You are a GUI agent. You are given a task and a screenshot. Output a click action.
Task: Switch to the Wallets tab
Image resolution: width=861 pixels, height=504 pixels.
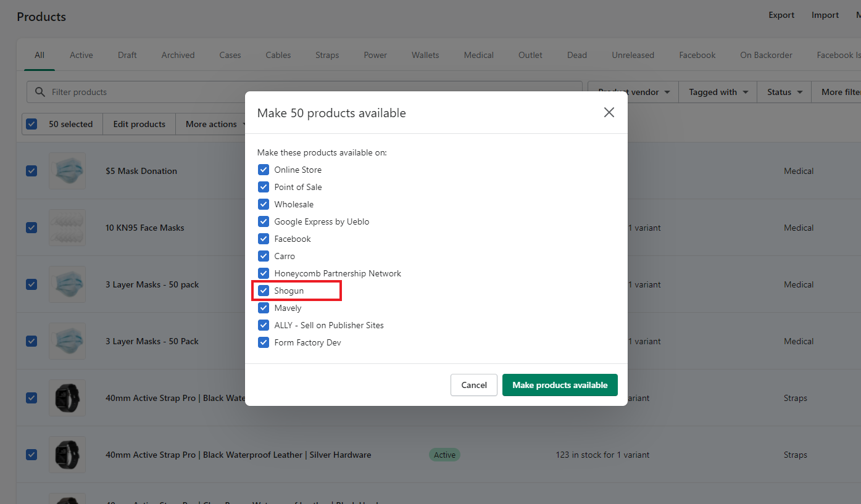[426, 55]
